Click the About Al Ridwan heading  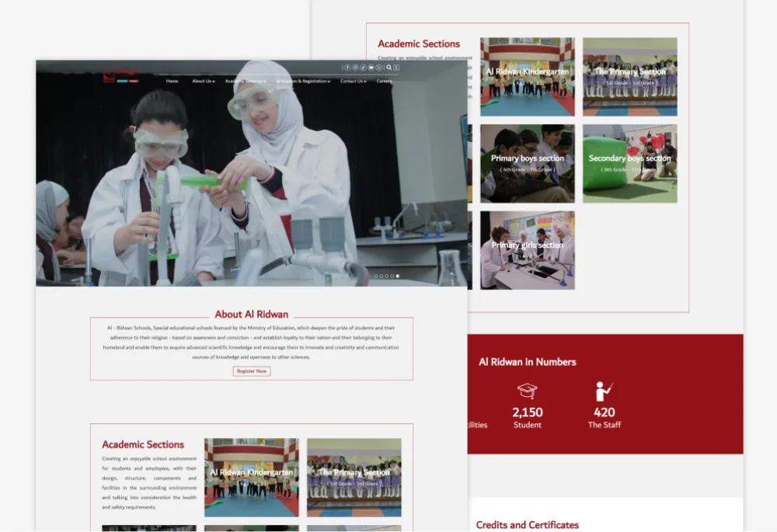click(x=252, y=314)
